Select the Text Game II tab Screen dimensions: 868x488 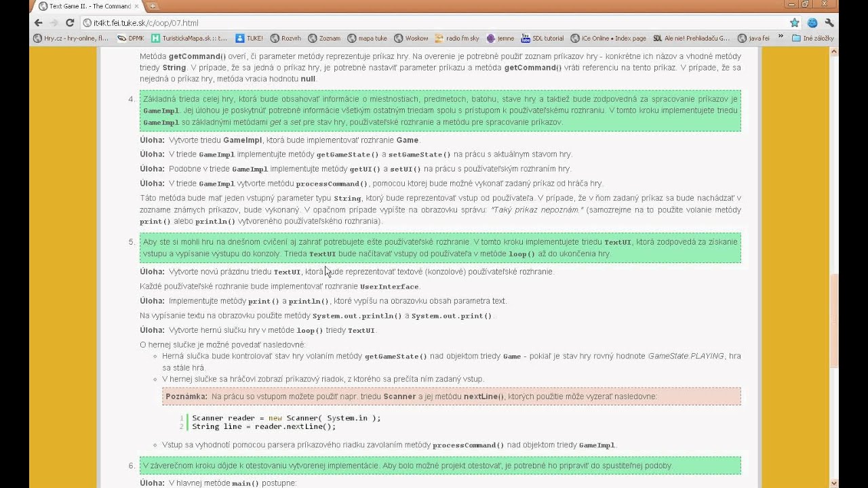pos(88,6)
